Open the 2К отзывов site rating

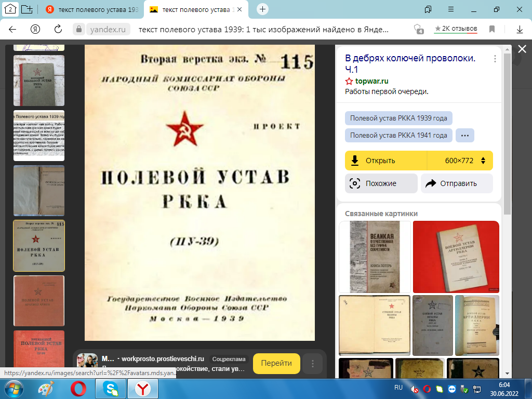click(456, 29)
